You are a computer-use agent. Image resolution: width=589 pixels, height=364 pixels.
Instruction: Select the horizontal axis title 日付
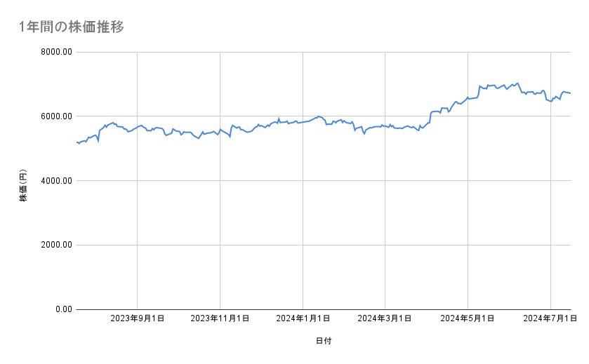[x=324, y=341]
